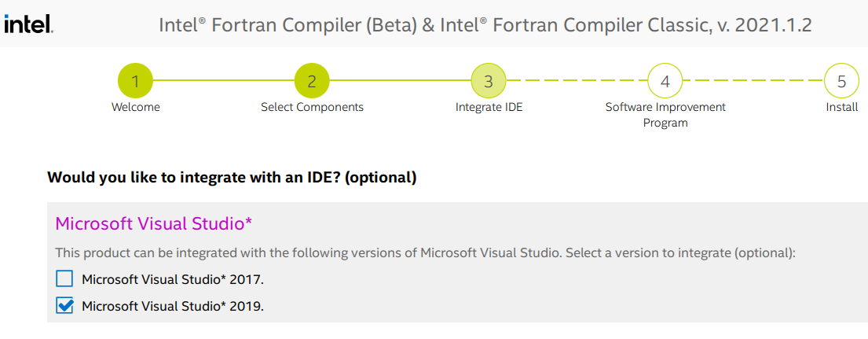The height and width of the screenshot is (339, 868).
Task: Click the Microsoft Visual Studio* 2019 label text
Action: coord(172,306)
